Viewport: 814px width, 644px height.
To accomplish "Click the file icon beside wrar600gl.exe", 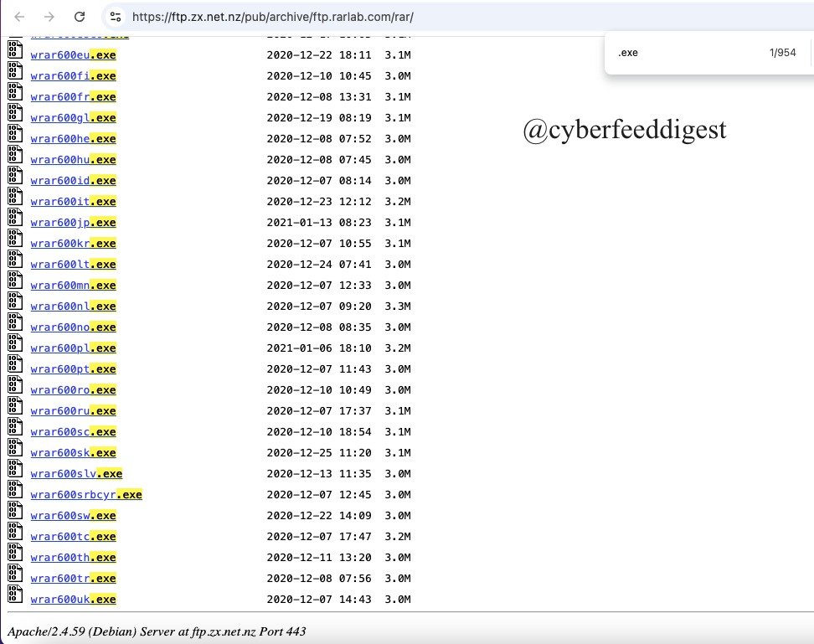I will (15, 112).
